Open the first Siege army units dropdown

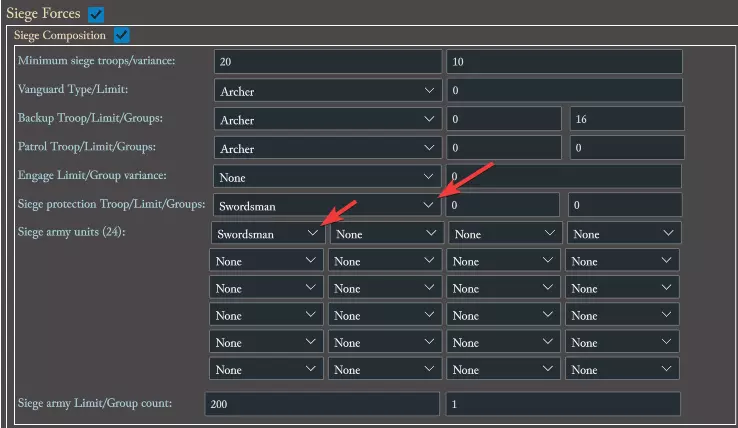point(267,233)
